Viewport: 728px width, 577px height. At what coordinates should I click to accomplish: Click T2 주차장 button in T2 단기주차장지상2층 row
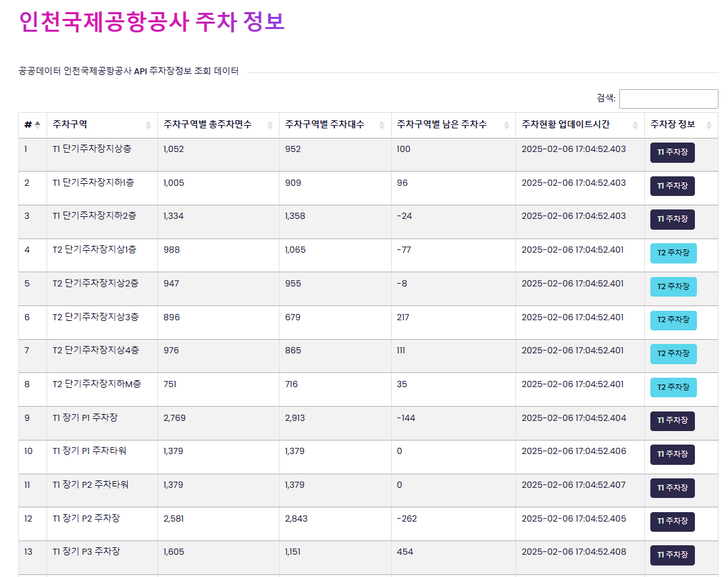(673, 286)
